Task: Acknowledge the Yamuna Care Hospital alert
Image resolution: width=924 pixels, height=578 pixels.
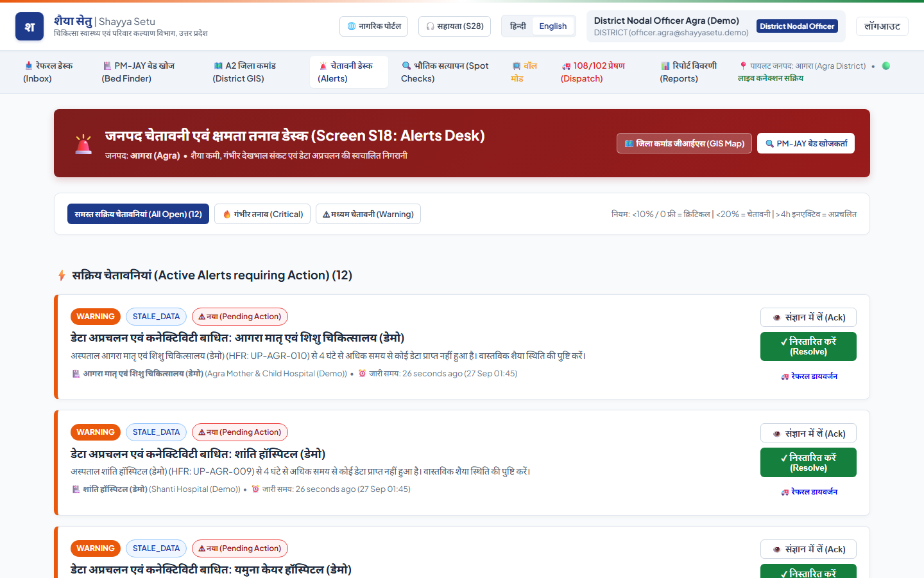Action: click(x=809, y=549)
